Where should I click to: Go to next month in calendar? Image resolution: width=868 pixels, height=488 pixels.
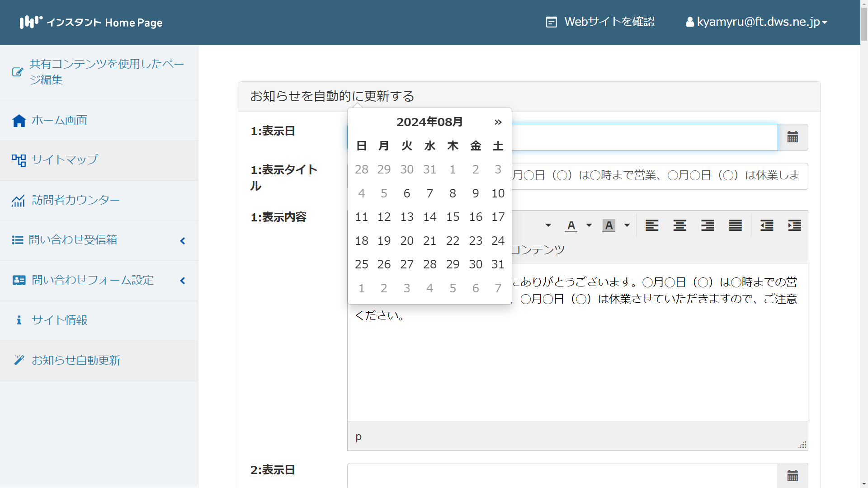click(x=498, y=122)
